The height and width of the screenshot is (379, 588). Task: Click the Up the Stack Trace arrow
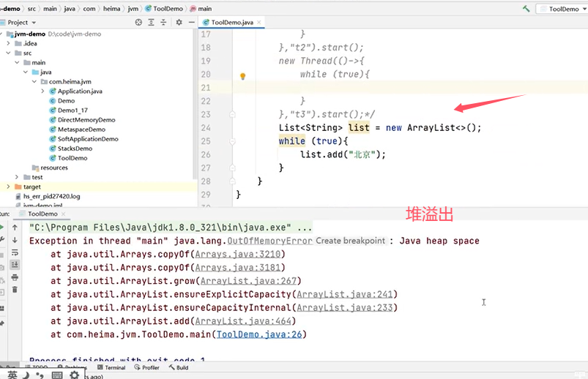tap(15, 228)
